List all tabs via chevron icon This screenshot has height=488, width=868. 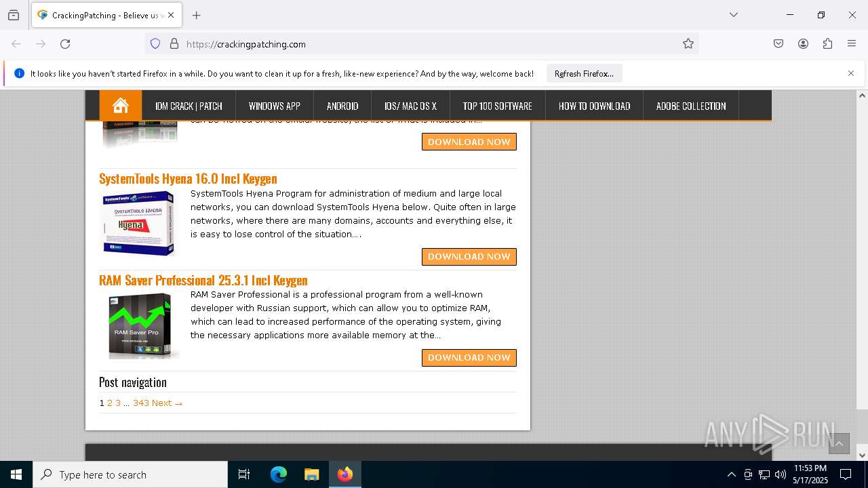pyautogui.click(x=733, y=15)
